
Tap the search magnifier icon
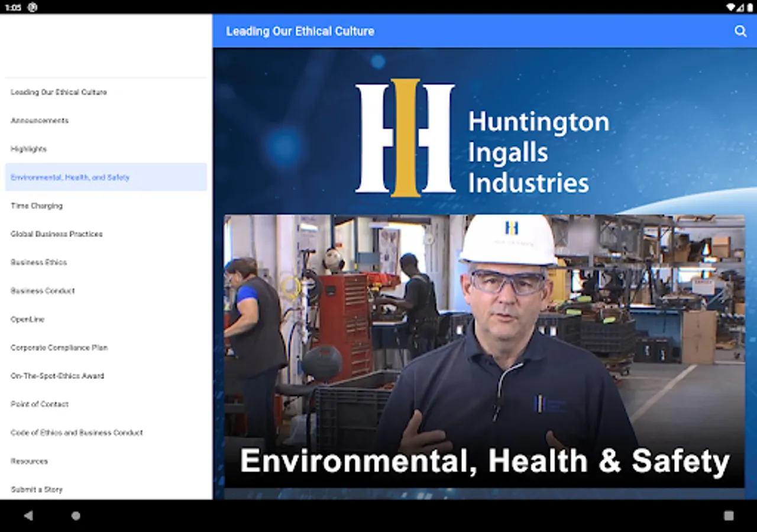(x=740, y=31)
